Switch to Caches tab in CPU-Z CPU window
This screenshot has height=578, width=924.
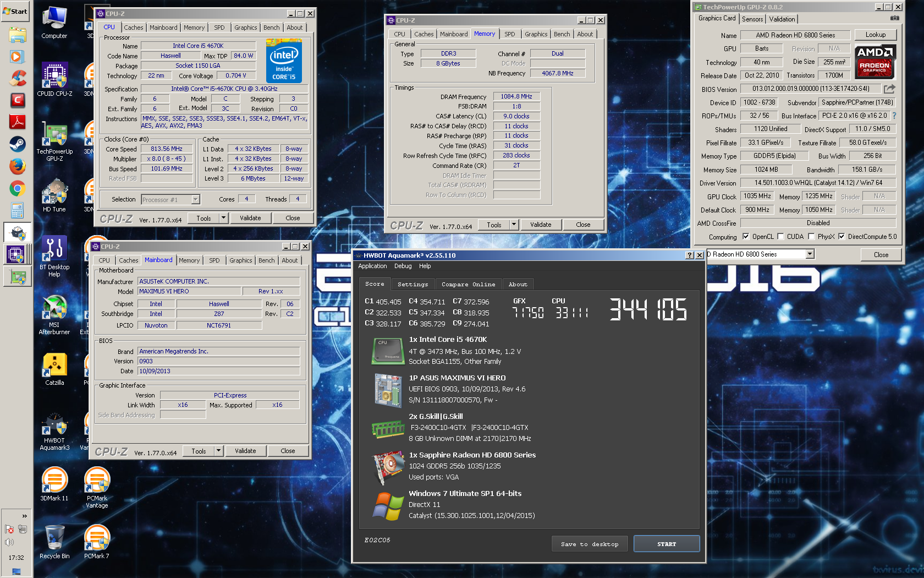point(133,28)
